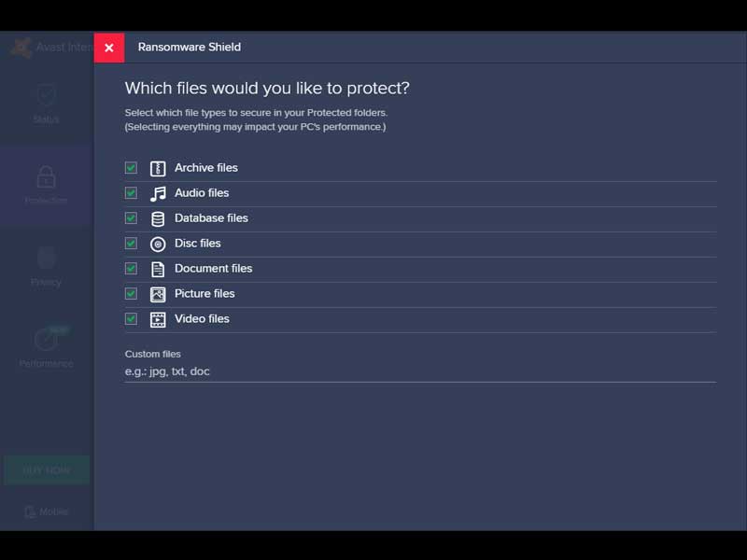Click the Disc files icon
This screenshot has width=747, height=560.
coord(158,244)
